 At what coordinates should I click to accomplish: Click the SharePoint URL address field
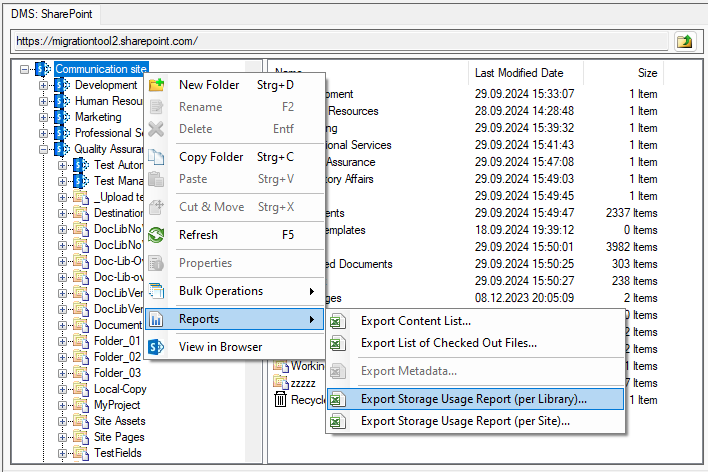[341, 42]
